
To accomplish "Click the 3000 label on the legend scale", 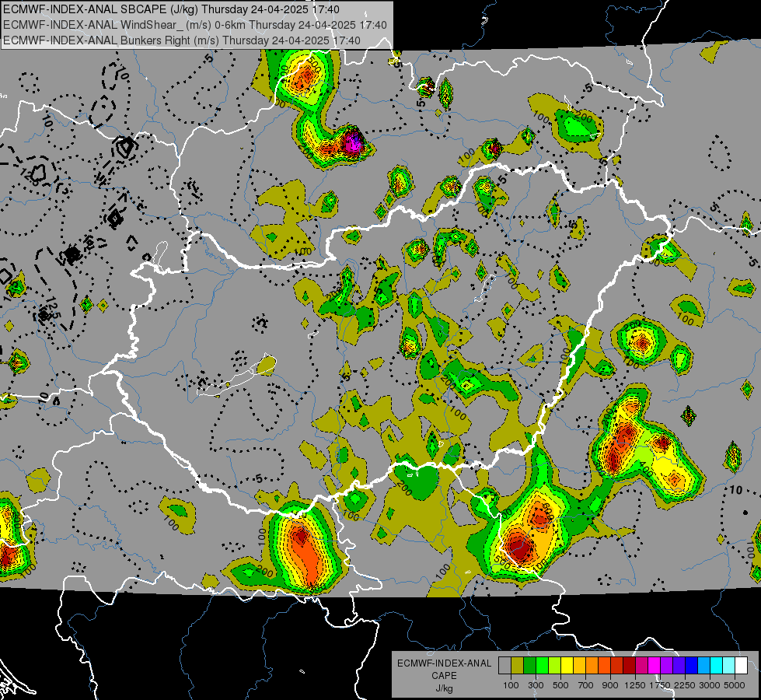I will coord(710,685).
